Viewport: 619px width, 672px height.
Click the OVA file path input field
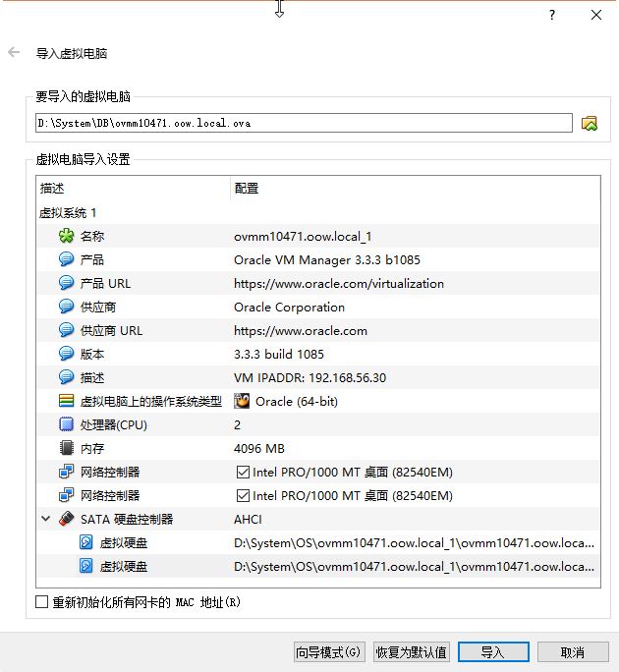coord(304,123)
